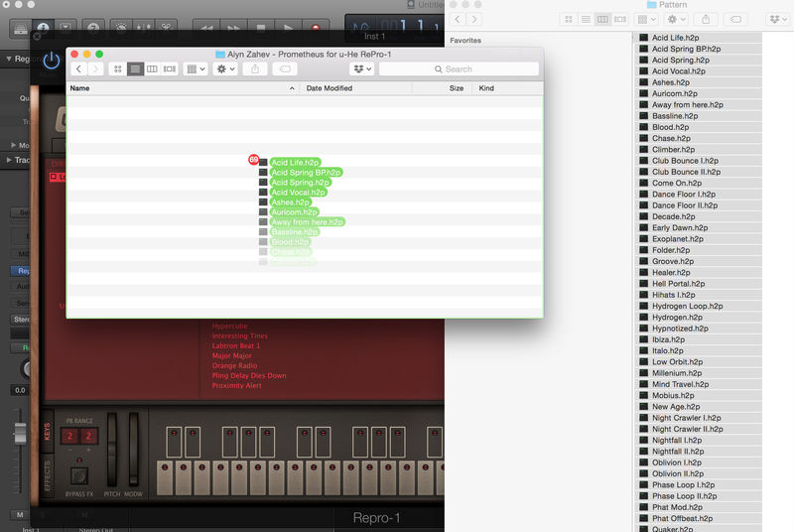Toggle the Logic Smart Controls button
Viewport: 794px width, 532px height.
121,29
